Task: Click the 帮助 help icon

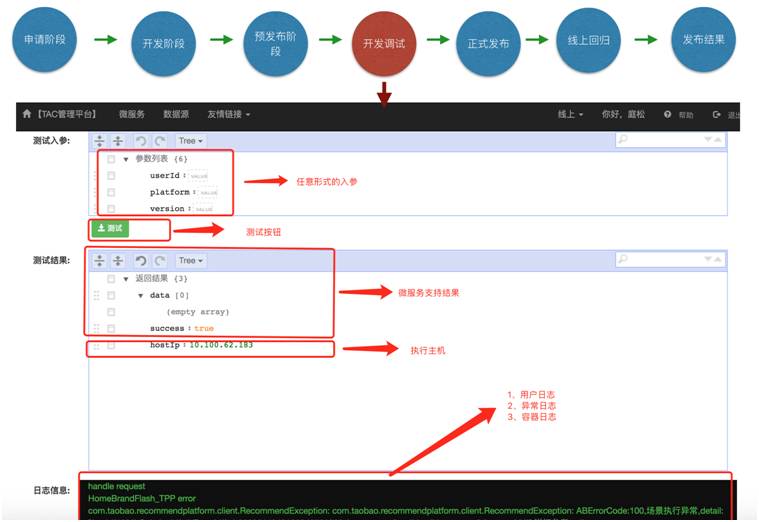Action: tap(668, 114)
